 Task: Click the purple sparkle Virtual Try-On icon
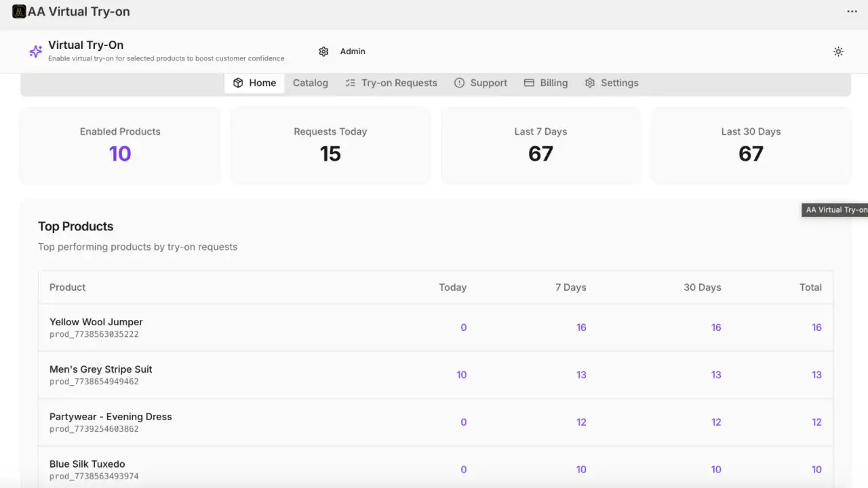pyautogui.click(x=35, y=51)
